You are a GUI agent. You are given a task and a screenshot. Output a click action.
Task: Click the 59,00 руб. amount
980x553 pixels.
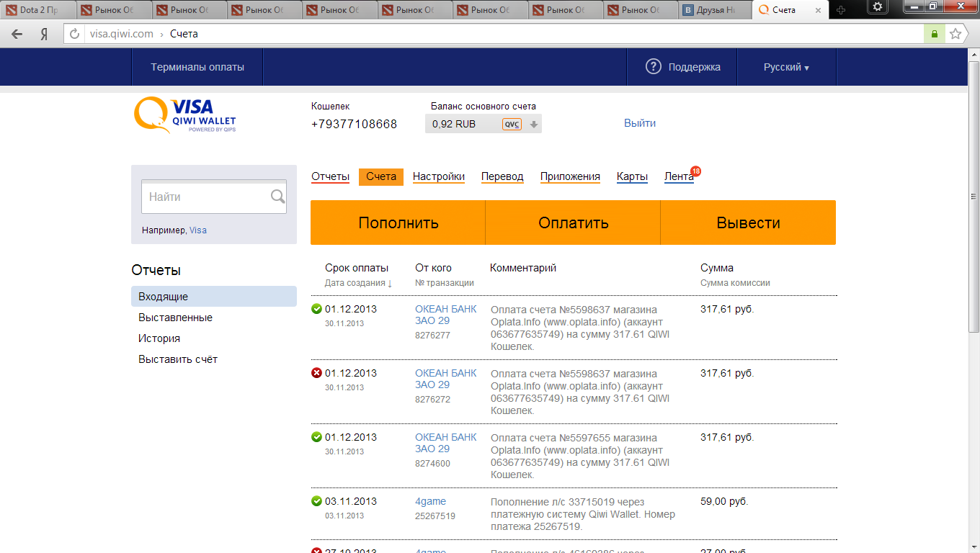pyautogui.click(x=724, y=501)
